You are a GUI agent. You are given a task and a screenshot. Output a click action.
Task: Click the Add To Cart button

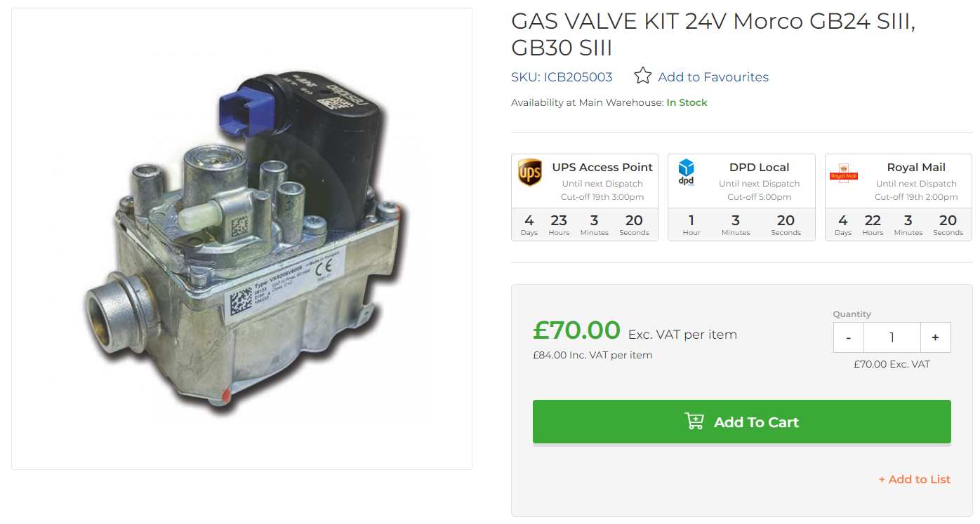click(x=741, y=422)
